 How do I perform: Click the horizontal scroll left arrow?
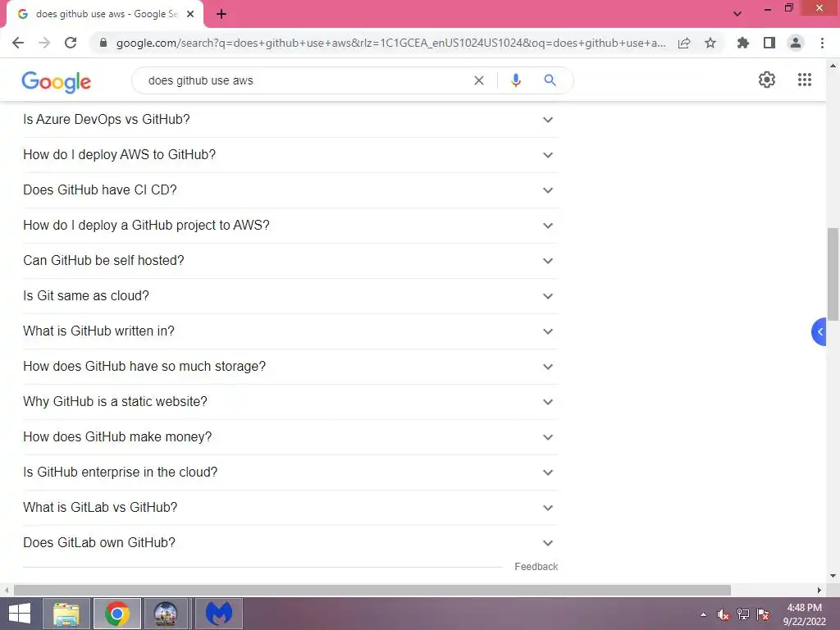(x=7, y=591)
